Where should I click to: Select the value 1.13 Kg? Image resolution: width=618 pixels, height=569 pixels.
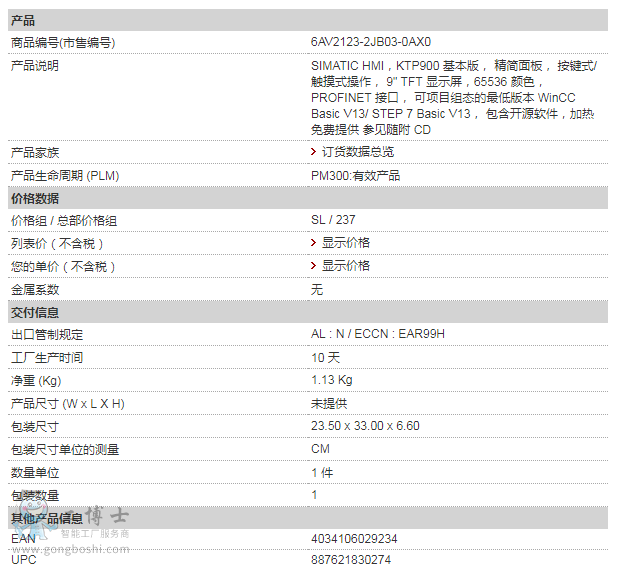tap(331, 380)
